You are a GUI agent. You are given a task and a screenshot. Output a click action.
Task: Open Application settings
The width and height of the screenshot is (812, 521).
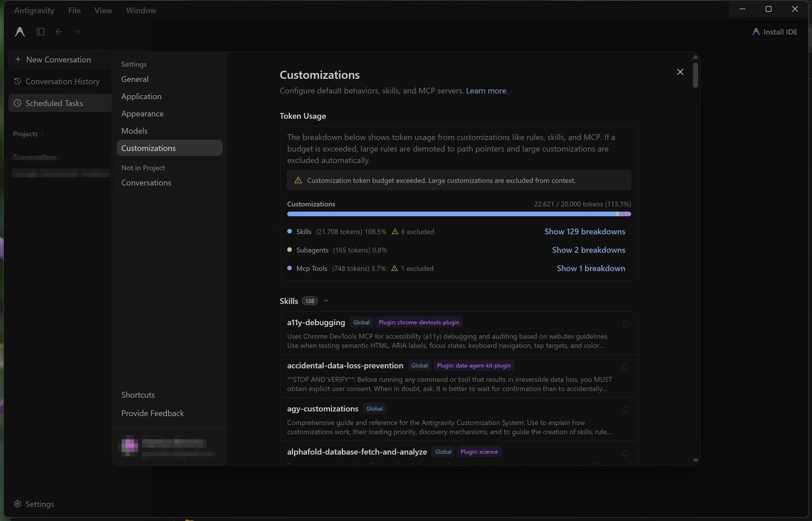coord(169,96)
